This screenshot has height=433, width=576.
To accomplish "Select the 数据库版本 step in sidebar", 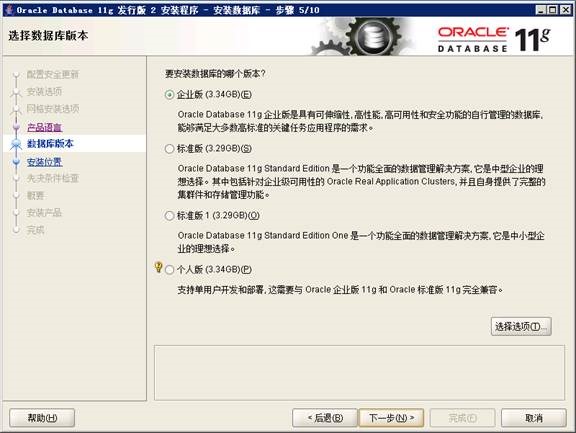I will (x=50, y=144).
